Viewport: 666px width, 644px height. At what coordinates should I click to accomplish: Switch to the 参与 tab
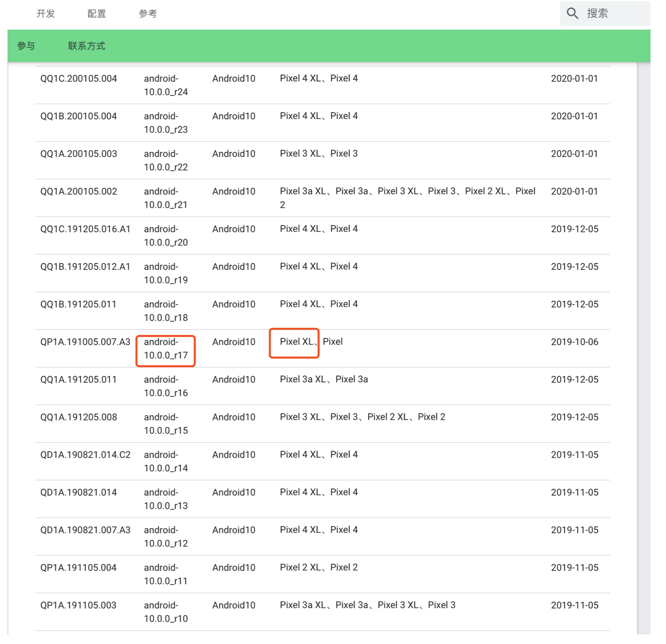[26, 46]
